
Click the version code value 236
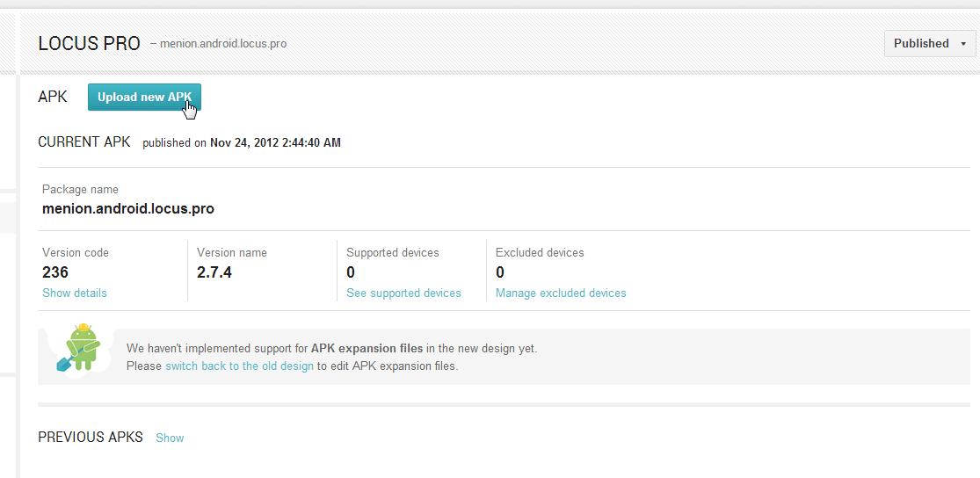[x=55, y=272]
